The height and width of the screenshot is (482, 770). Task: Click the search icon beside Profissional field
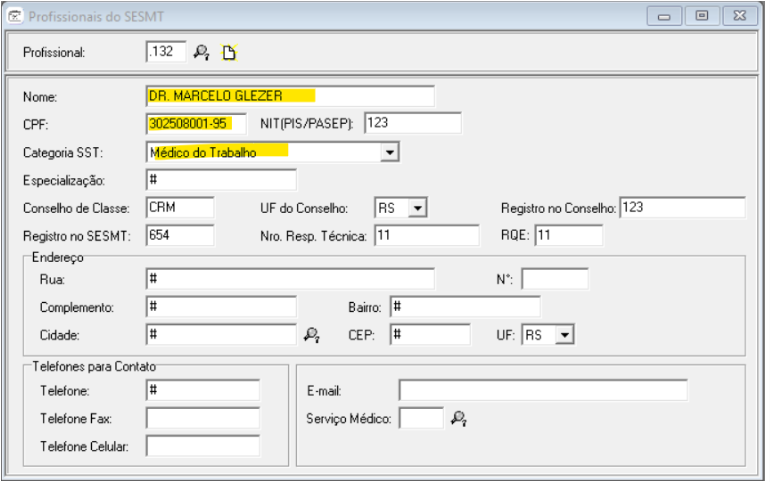[202, 53]
